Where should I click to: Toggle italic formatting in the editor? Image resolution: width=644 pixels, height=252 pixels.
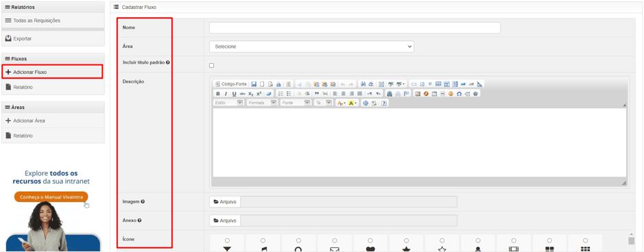point(226,94)
